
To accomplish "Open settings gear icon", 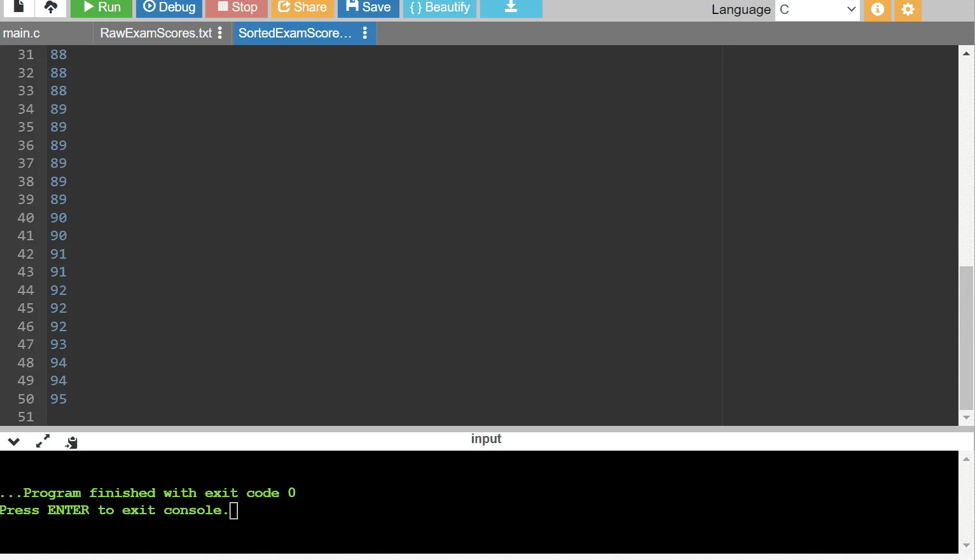I will (x=908, y=10).
